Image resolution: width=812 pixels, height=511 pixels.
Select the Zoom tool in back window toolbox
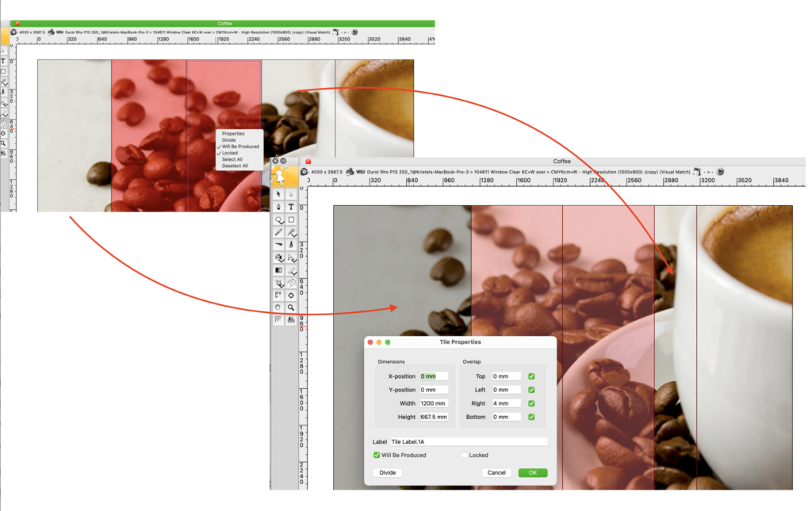point(4,143)
